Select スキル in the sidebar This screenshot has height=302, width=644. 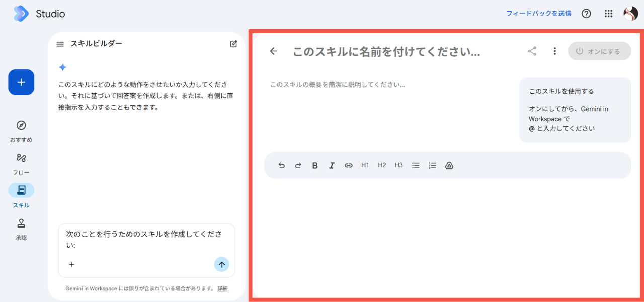tap(21, 196)
